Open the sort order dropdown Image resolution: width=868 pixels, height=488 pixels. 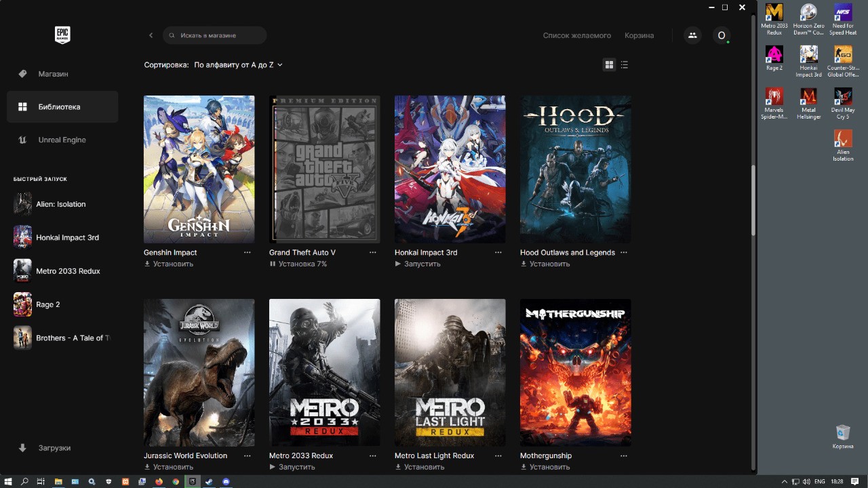[x=238, y=65]
